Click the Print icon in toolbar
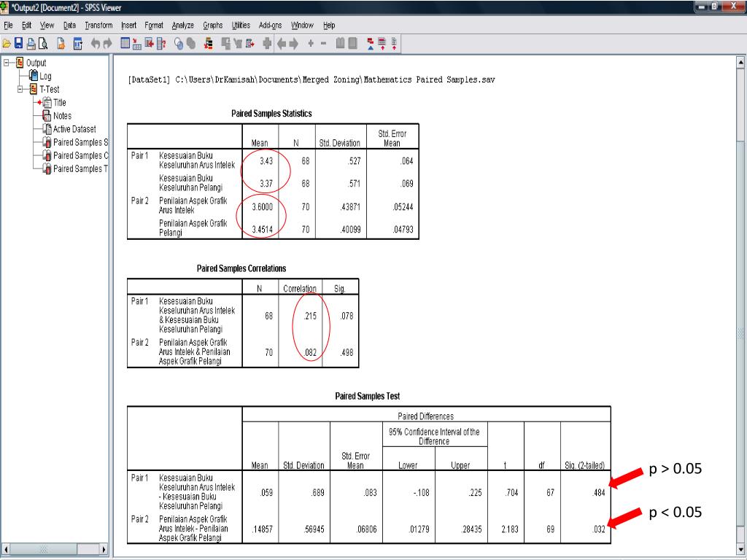747x560 pixels. coord(31,44)
